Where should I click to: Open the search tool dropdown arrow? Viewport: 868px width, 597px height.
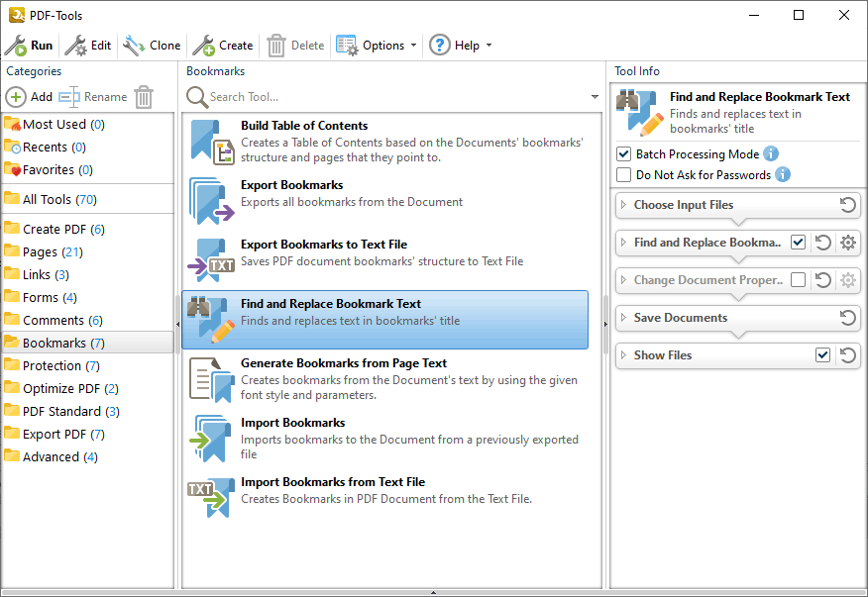[595, 97]
